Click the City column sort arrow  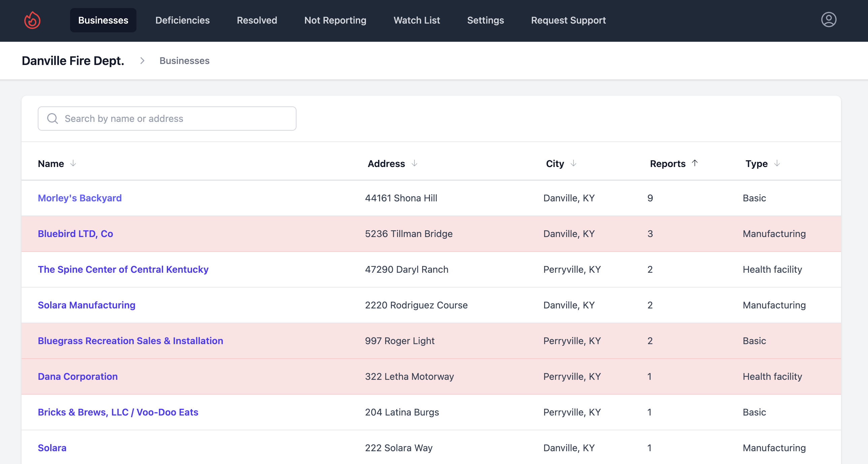click(573, 164)
